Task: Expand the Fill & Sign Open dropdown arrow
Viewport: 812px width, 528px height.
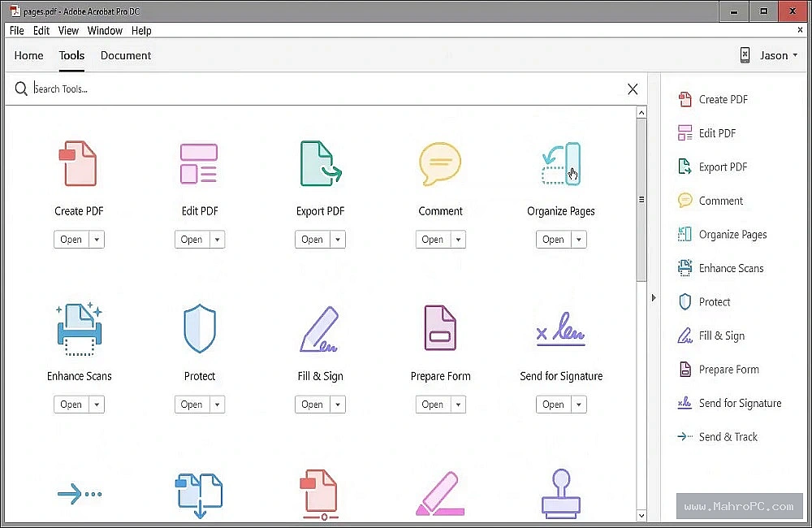Action: pos(338,405)
